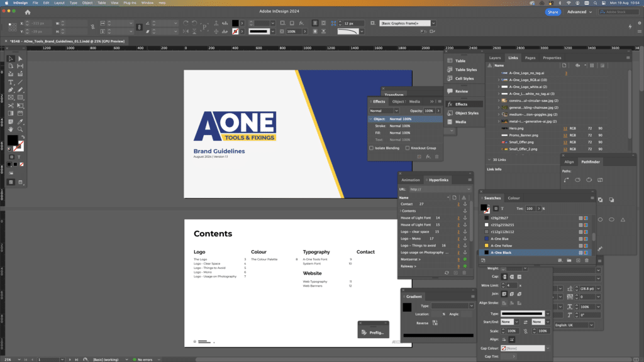Go to the Home screen icon

click(28, 13)
